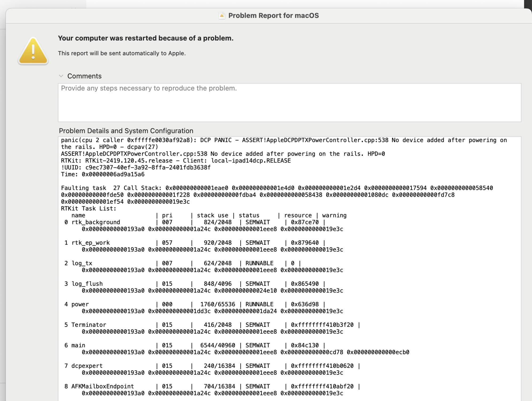Click the sent automatically to Apple text

pos(122,53)
